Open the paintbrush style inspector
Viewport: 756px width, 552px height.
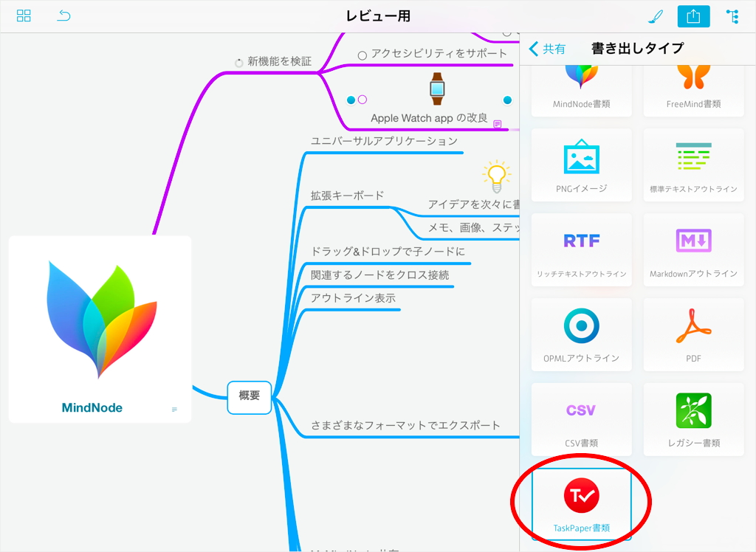(x=656, y=16)
